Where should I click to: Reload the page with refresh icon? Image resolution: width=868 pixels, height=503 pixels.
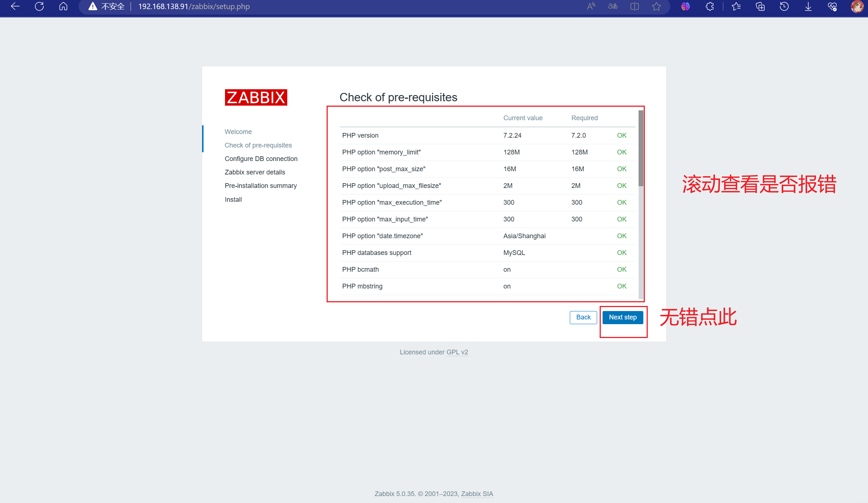tap(39, 7)
